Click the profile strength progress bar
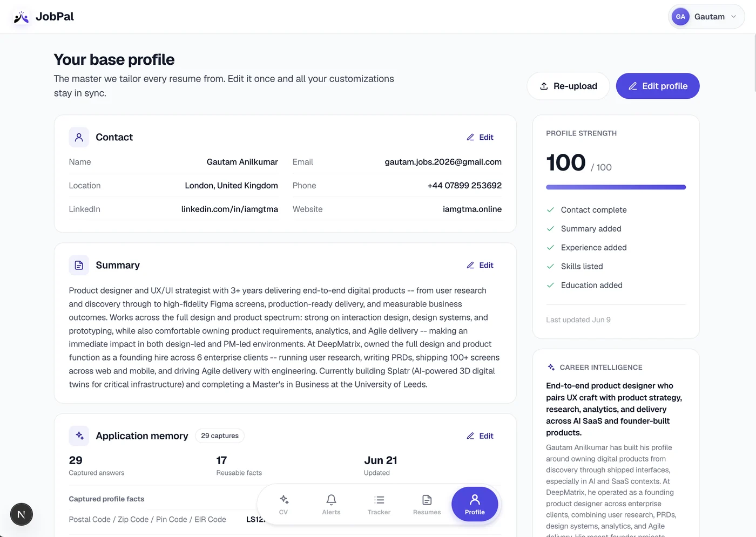 [x=616, y=187]
